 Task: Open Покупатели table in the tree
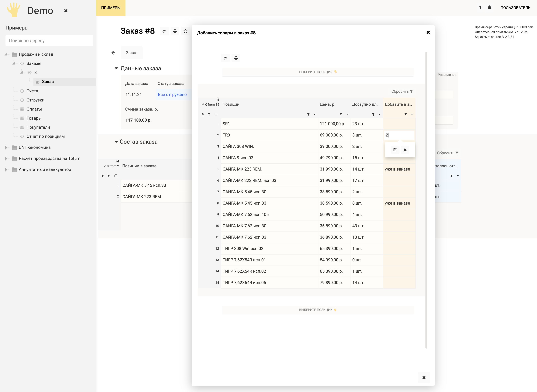[38, 127]
